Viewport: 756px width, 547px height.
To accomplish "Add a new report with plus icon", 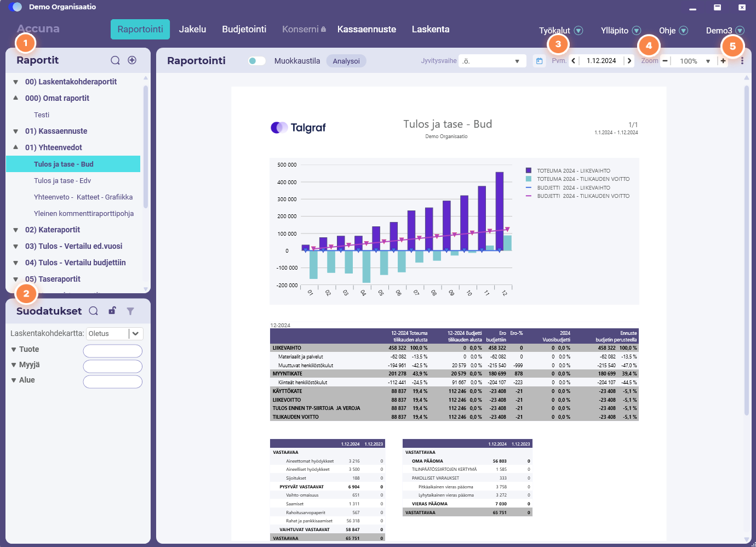I will pos(132,60).
